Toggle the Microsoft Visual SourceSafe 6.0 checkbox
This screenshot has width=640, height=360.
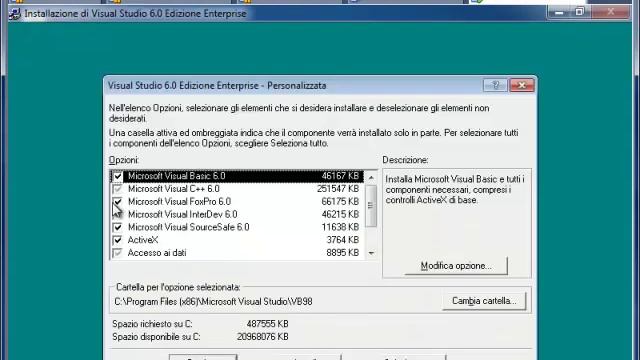(118, 227)
